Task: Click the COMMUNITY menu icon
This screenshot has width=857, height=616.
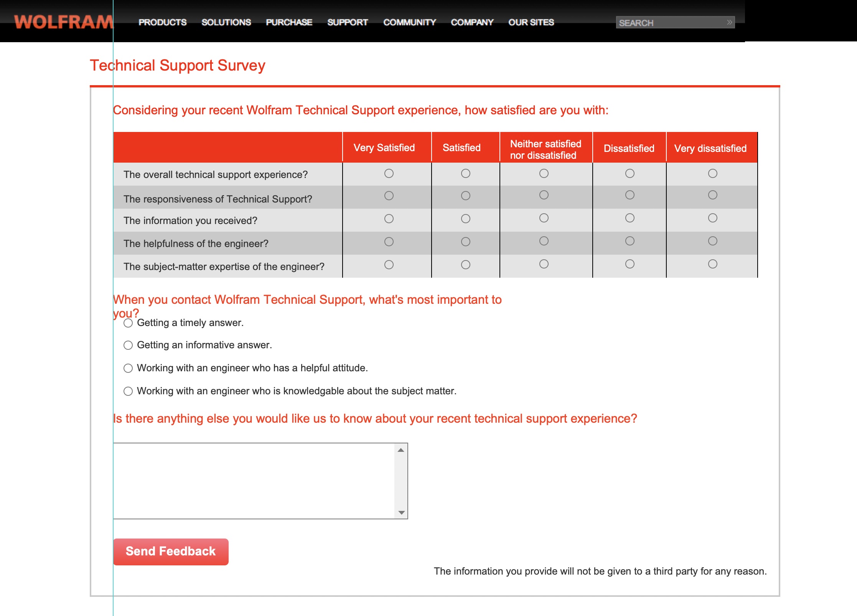Action: click(x=409, y=22)
